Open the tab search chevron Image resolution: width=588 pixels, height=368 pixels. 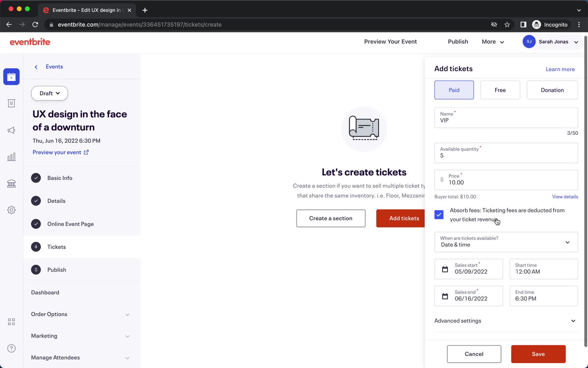click(579, 10)
